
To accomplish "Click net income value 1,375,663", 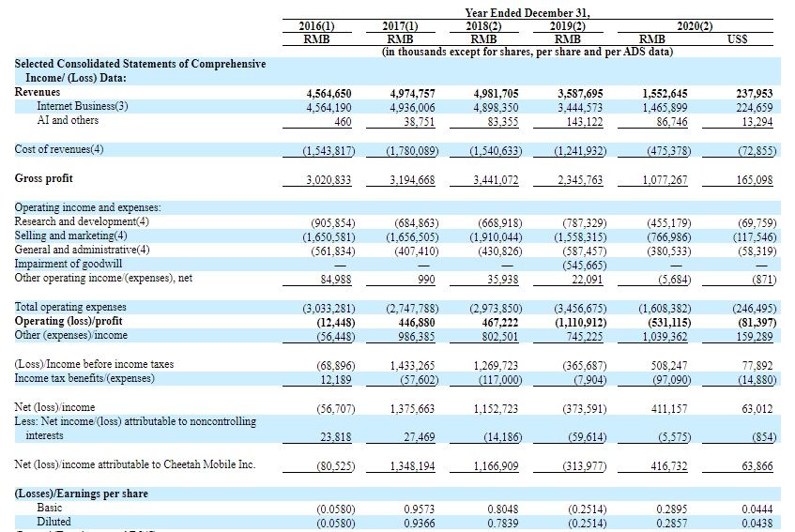I will point(412,409).
